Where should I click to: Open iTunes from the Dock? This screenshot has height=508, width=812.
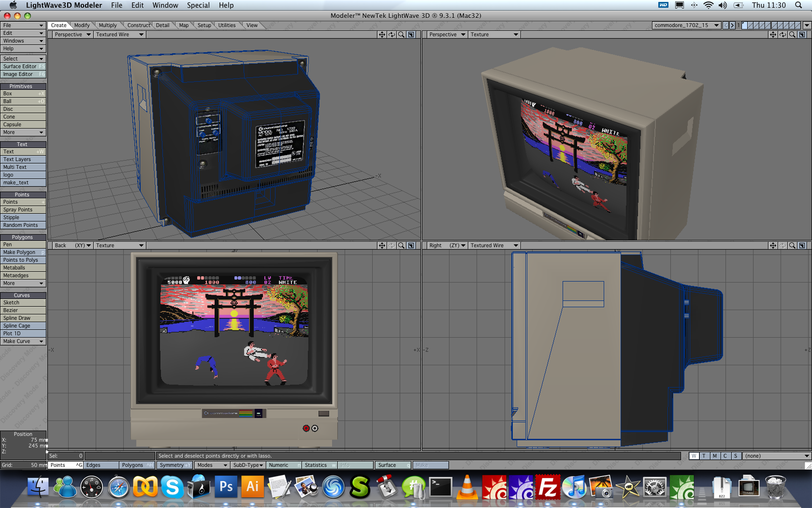pos(575,487)
